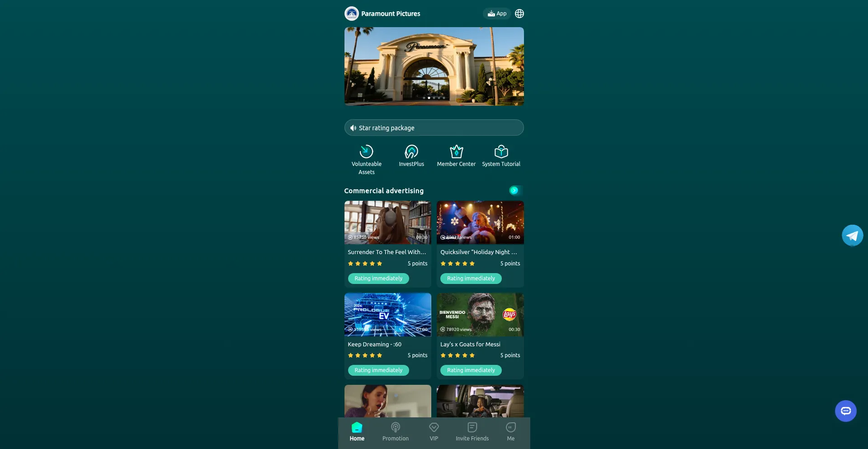Click the Star rating package announcement bar
The image size is (868, 449).
pyautogui.click(x=434, y=128)
